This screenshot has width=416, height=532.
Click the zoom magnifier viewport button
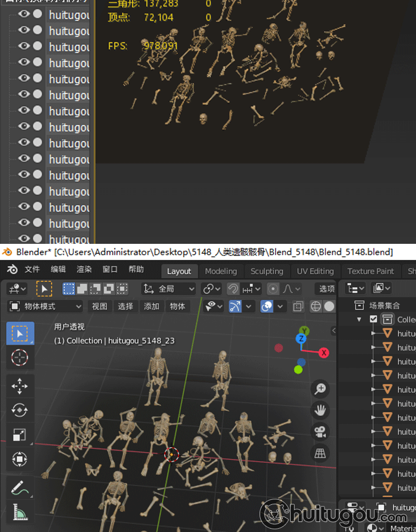(x=320, y=389)
